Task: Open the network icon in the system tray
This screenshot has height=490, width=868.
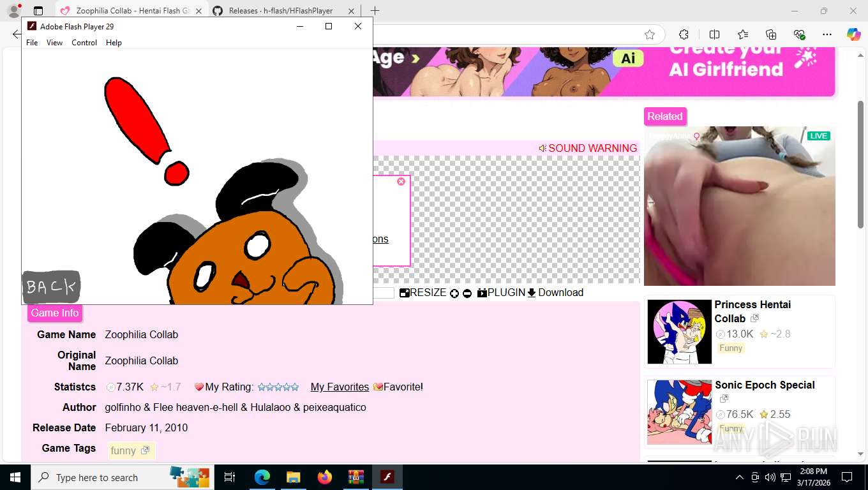Action: [786, 477]
